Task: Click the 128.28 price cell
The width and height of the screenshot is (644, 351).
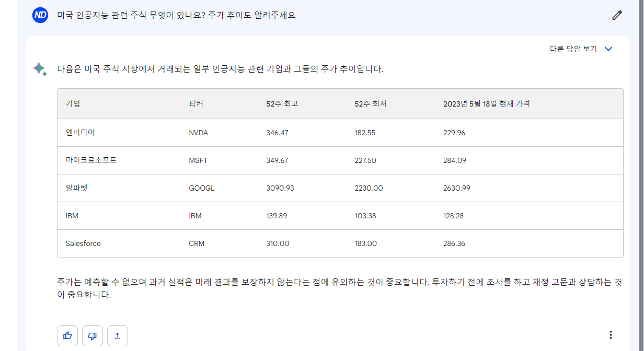Action: [453, 216]
